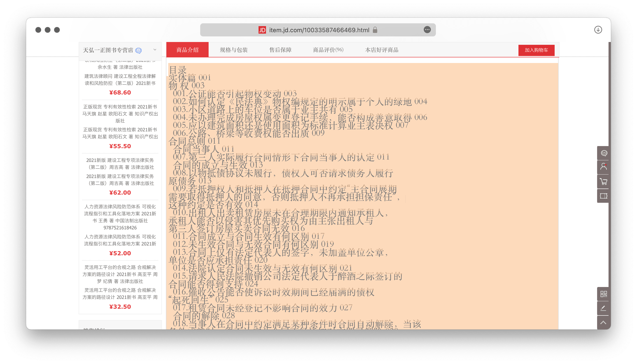Open customer service chat in right sidebar

click(604, 153)
